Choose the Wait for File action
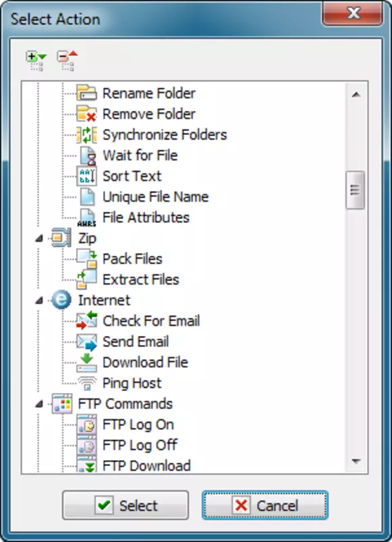The image size is (392, 542). [x=140, y=156]
